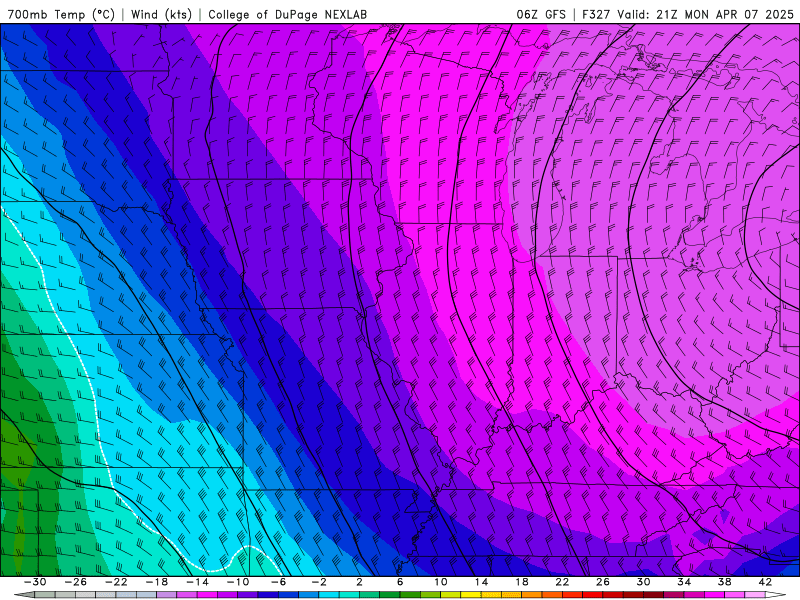Click the "College of DuPage NEXLAB" credit text
This screenshot has height=600, width=800.
(x=287, y=14)
